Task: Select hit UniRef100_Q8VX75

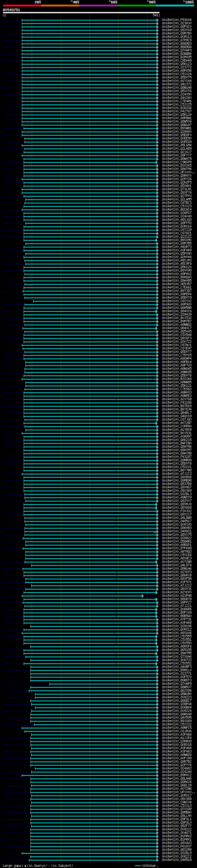Action: point(177,535)
